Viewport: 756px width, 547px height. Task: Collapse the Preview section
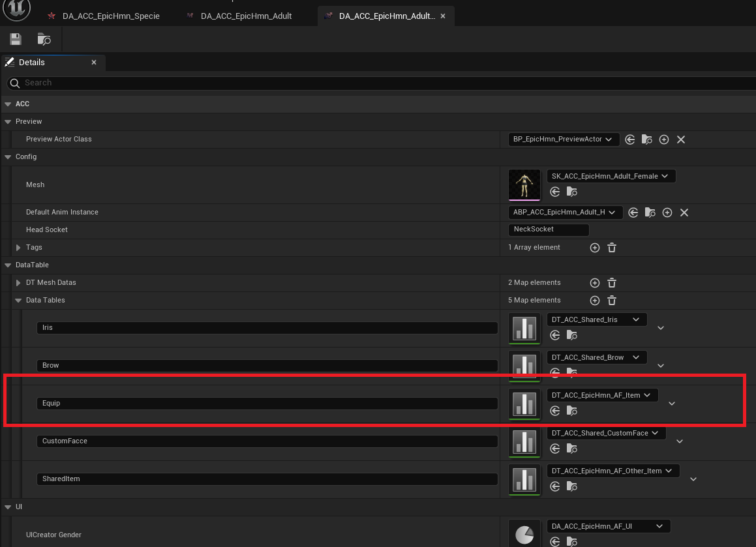pos(8,121)
